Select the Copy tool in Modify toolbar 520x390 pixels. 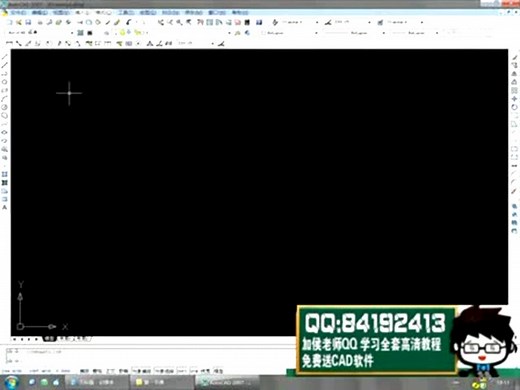click(x=515, y=65)
